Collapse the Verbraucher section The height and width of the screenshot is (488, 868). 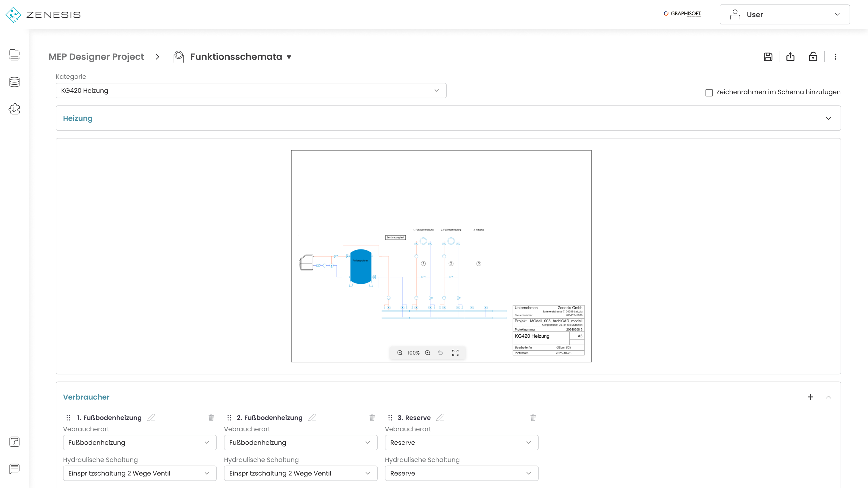click(x=828, y=397)
